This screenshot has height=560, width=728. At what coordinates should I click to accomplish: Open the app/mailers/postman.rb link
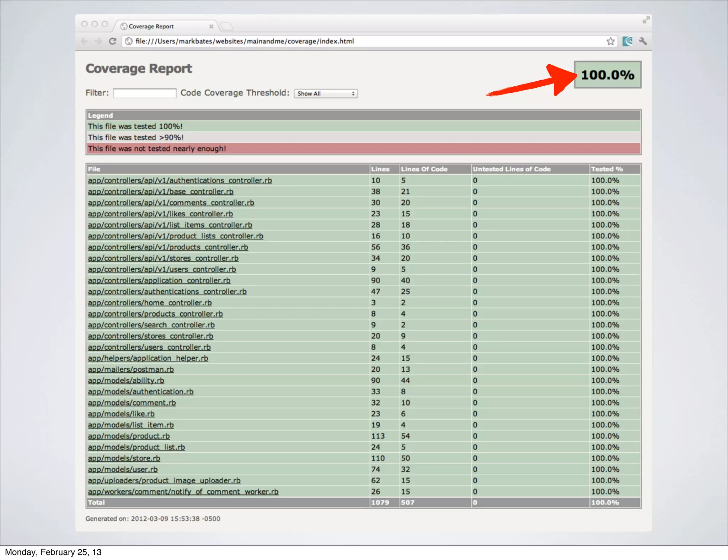point(131,369)
